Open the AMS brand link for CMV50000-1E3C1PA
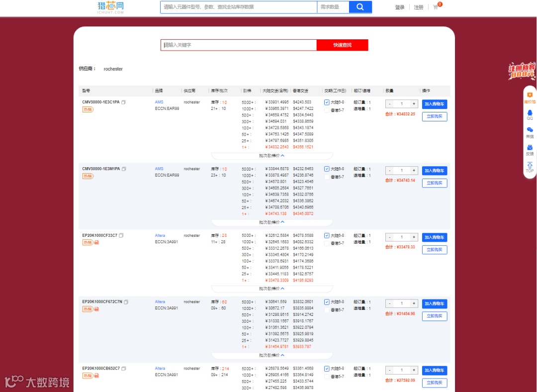This screenshot has width=537, height=392. (159, 102)
